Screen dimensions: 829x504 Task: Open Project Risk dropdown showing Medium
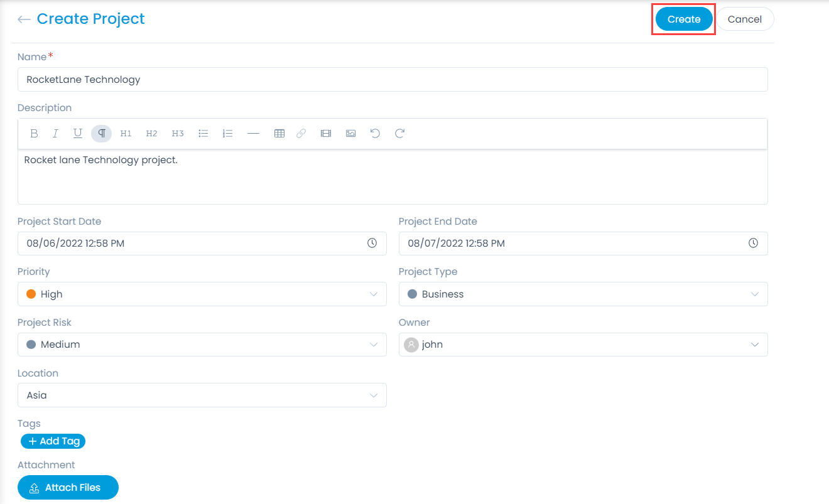[202, 345]
